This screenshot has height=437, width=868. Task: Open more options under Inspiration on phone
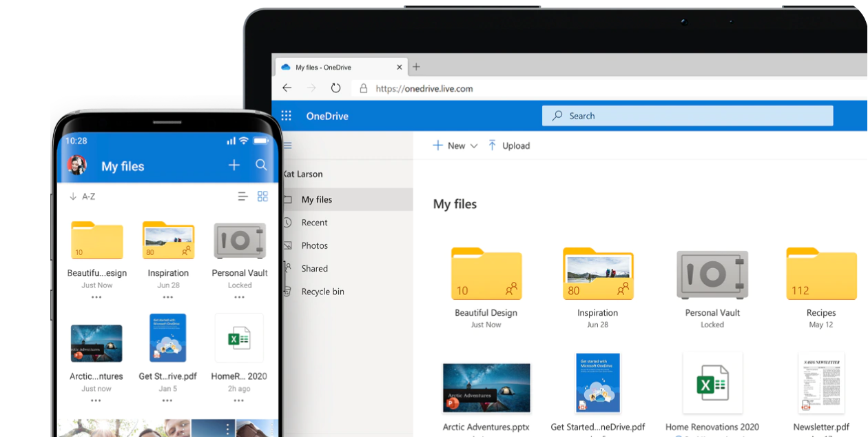click(x=168, y=297)
